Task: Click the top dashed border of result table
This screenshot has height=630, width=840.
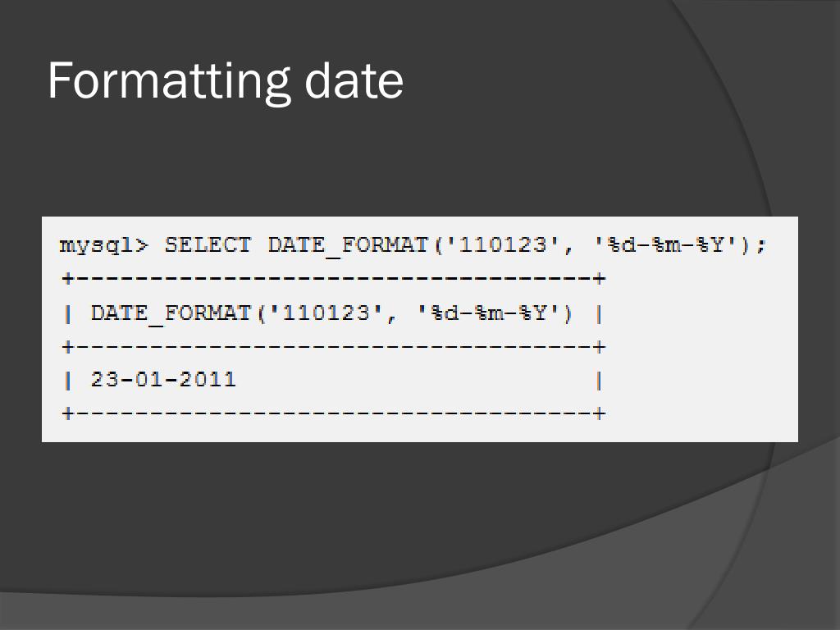Action: coord(333,278)
